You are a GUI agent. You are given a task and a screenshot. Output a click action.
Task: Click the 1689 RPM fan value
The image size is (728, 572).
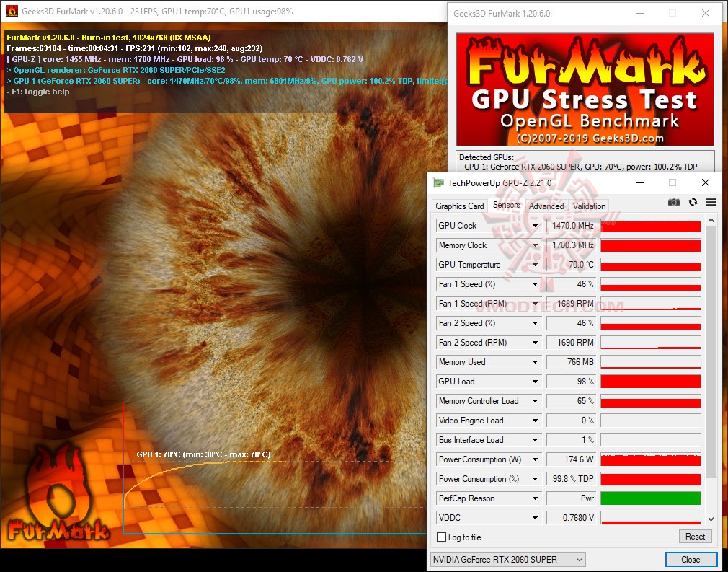[571, 304]
